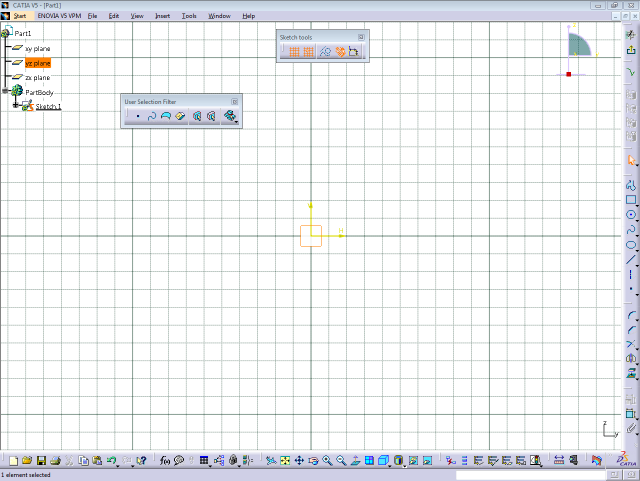Screen dimensions: 640x481
Task: Click the Fit All In view icon
Action: coord(285,460)
